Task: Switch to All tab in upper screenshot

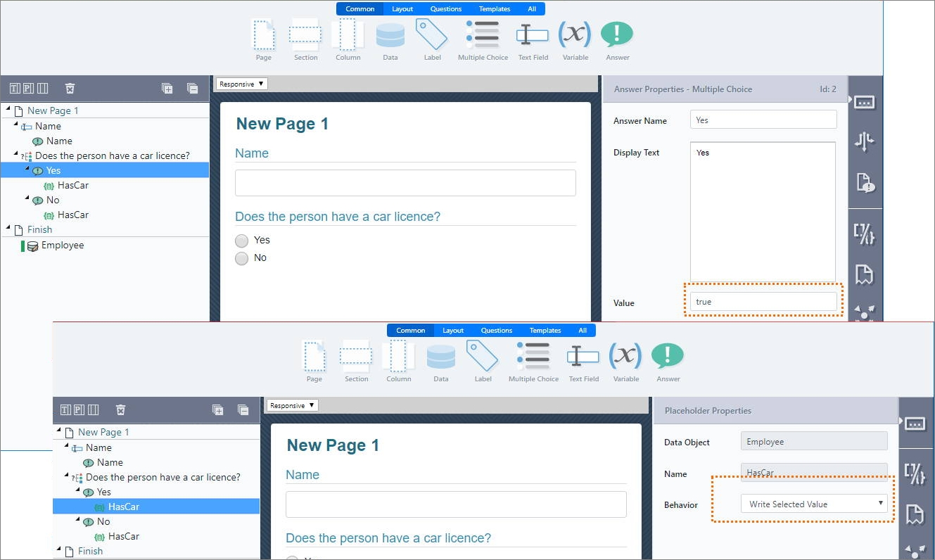Action: [x=532, y=9]
